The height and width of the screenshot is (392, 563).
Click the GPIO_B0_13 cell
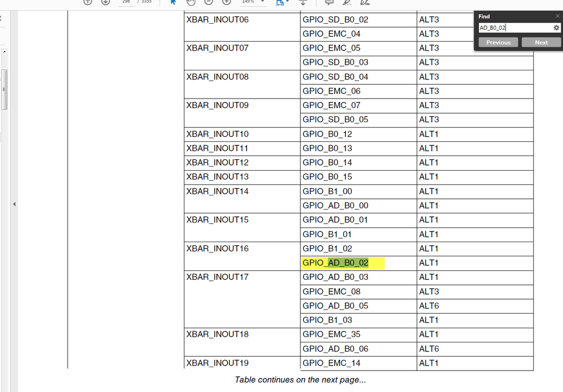click(358, 149)
